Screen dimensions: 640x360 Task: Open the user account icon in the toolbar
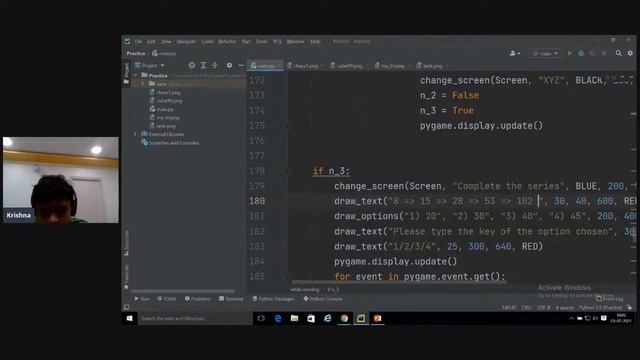click(x=514, y=53)
